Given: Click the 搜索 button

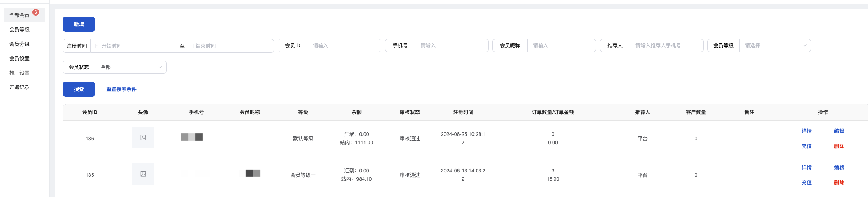Looking at the screenshot, I should coord(79,89).
